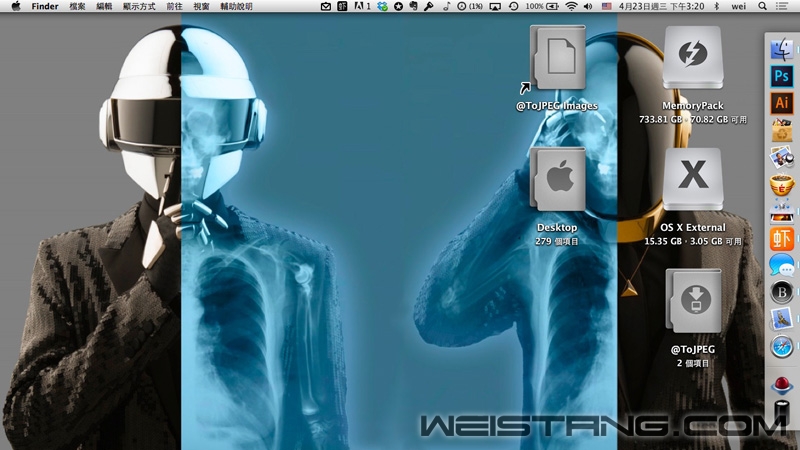Click the (1%) timer menu bar item
Viewport: 800px width, 450px height.
[469, 6]
